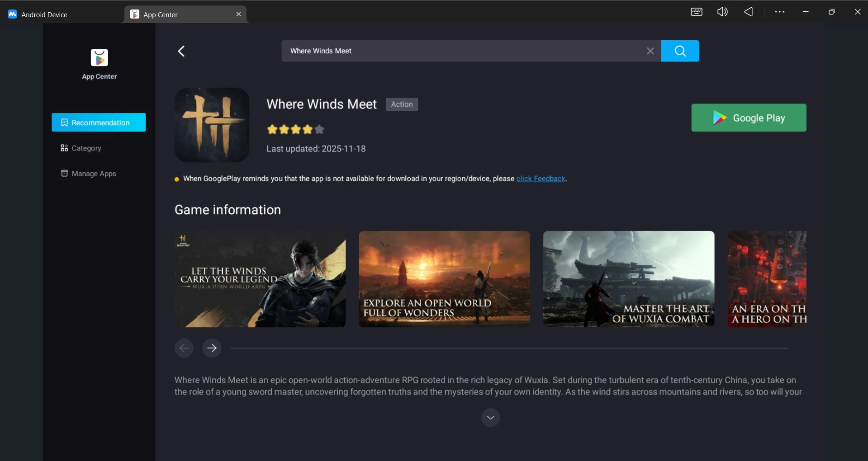This screenshot has height=461, width=868.
Task: Open the Explore an Open World screenshot
Action: [x=444, y=279]
